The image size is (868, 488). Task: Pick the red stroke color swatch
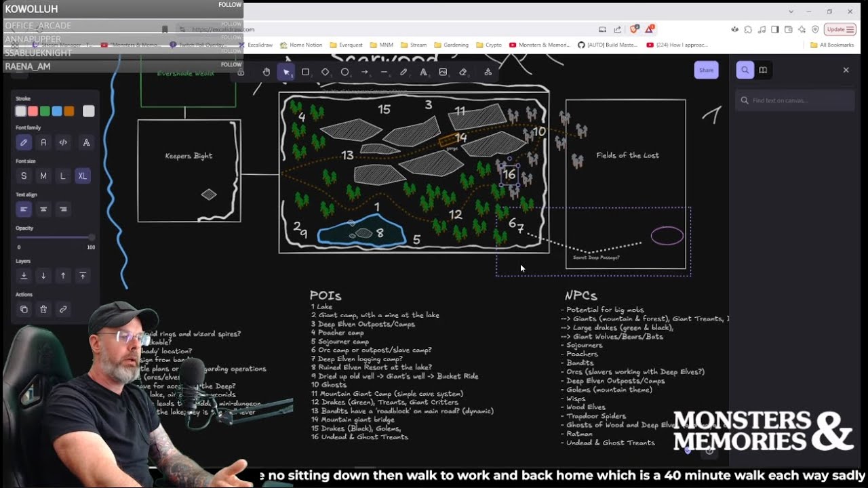(x=33, y=111)
